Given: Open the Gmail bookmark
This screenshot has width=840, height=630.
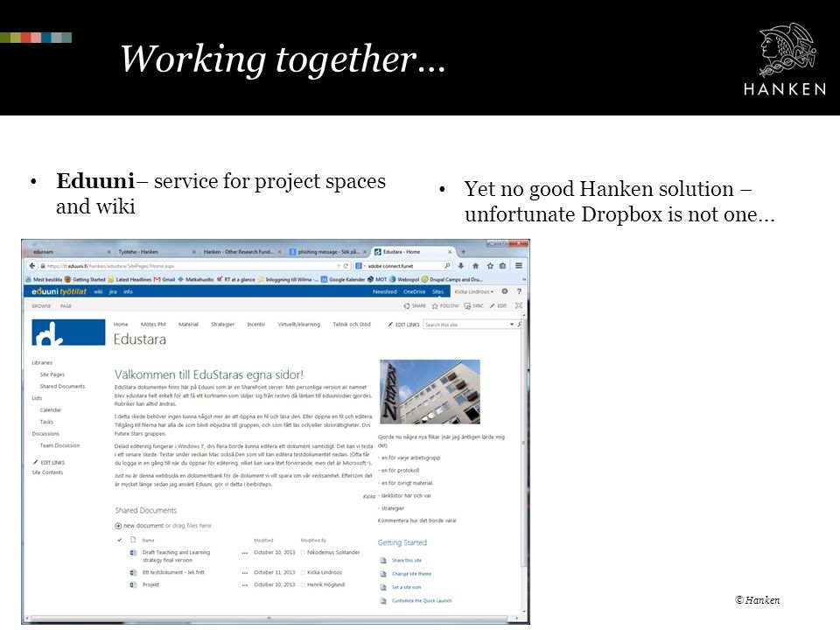Looking at the screenshot, I should [x=165, y=280].
